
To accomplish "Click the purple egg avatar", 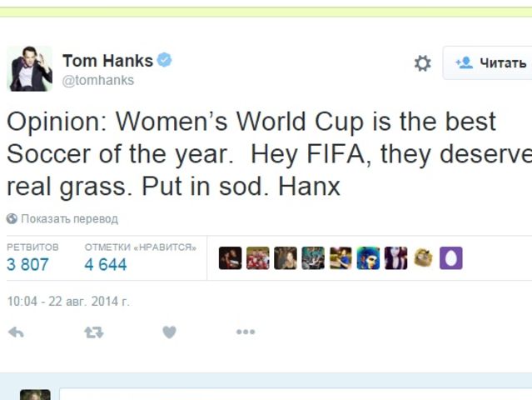I will [x=451, y=258].
